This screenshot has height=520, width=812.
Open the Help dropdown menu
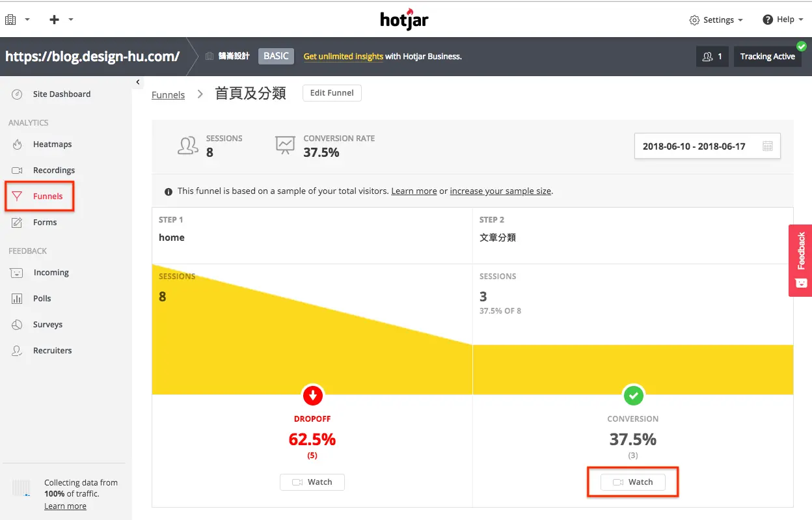click(783, 20)
